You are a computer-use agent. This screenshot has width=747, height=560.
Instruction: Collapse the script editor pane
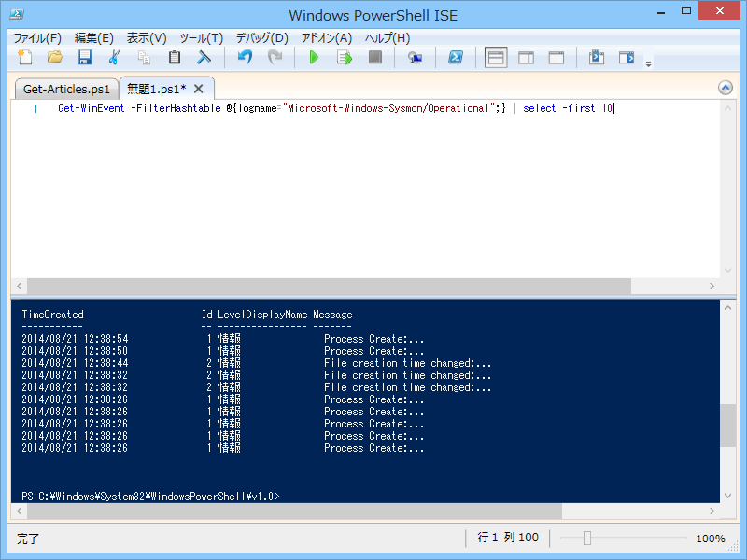click(726, 86)
